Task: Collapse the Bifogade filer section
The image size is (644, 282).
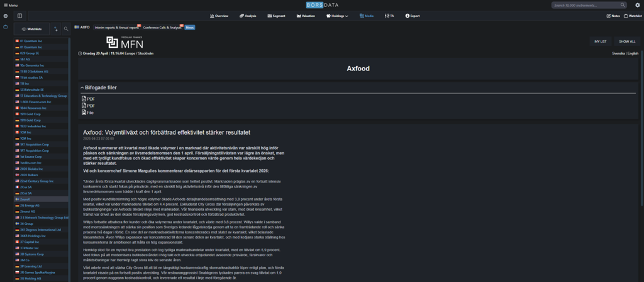Action: coord(82,88)
